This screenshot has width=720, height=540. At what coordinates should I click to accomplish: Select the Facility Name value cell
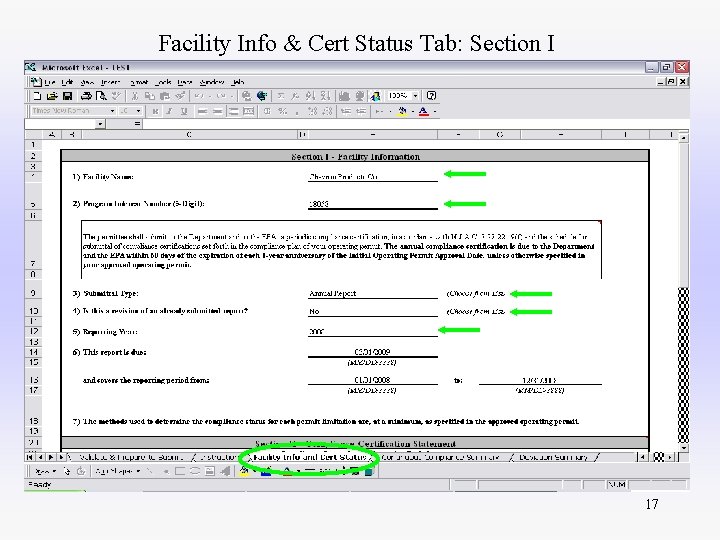[x=372, y=176]
